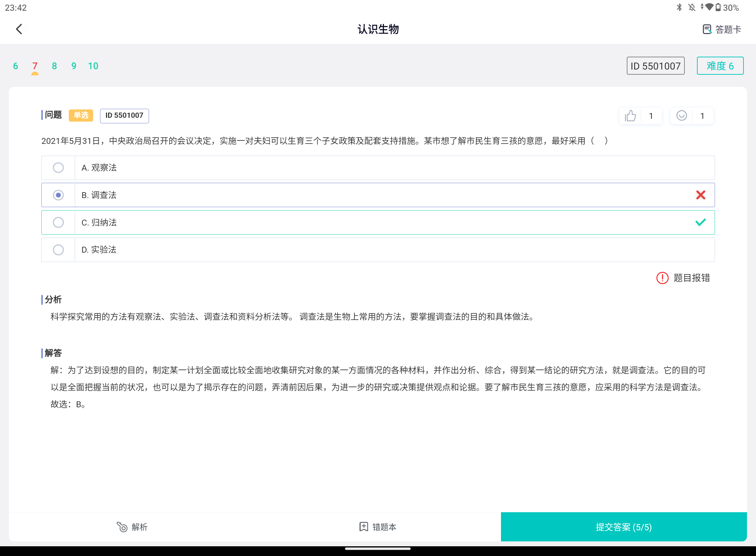756x556 pixels.
Task: Jump to question 10
Action: [93, 66]
